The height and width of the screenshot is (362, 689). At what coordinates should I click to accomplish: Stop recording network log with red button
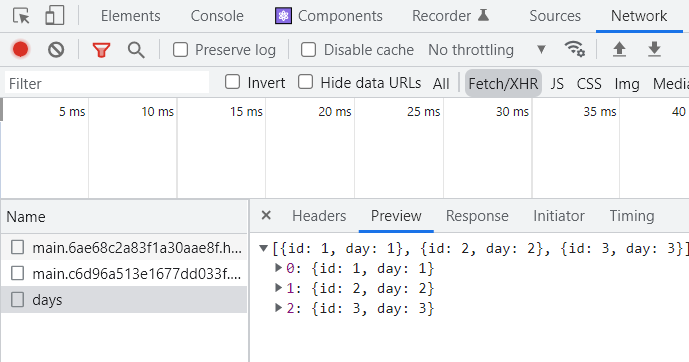[x=20, y=50]
